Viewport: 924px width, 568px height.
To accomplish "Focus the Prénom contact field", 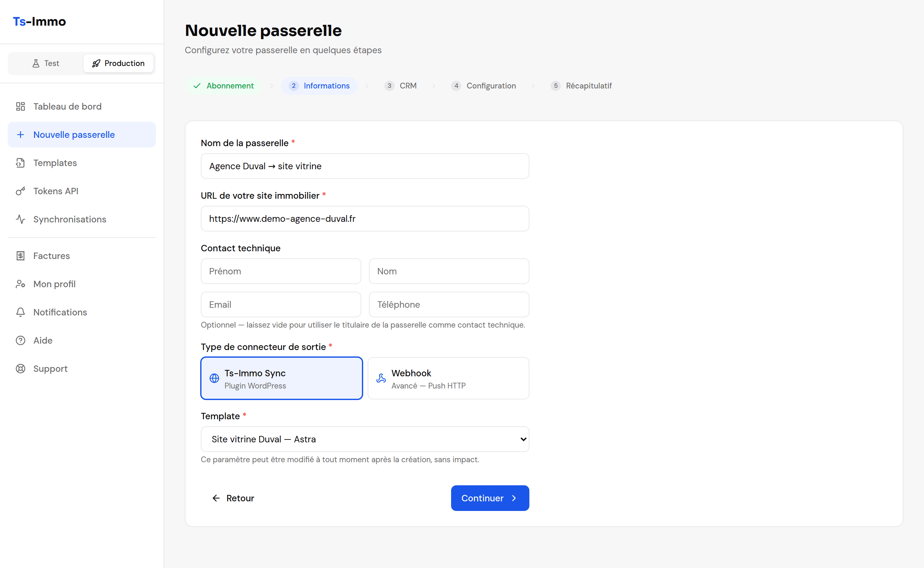I will [281, 271].
